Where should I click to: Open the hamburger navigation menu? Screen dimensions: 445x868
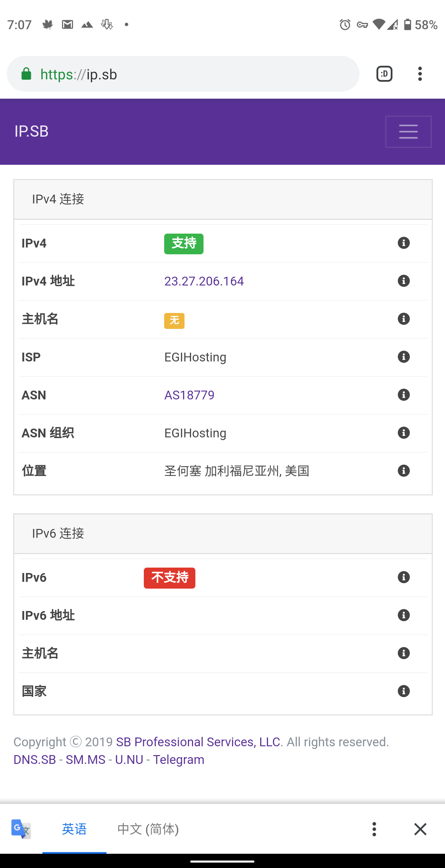click(x=408, y=132)
